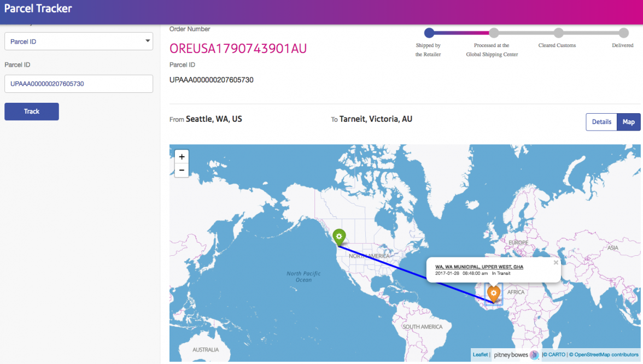Zoom out on the map

[x=182, y=170]
